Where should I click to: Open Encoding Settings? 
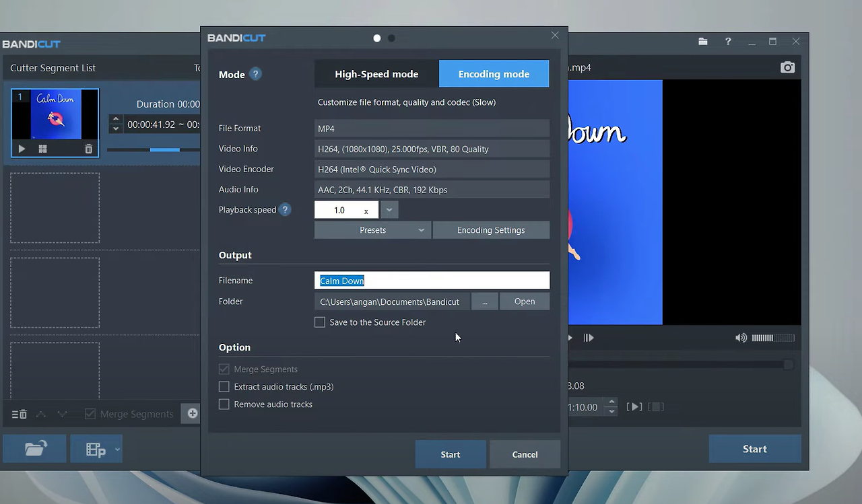coord(491,230)
